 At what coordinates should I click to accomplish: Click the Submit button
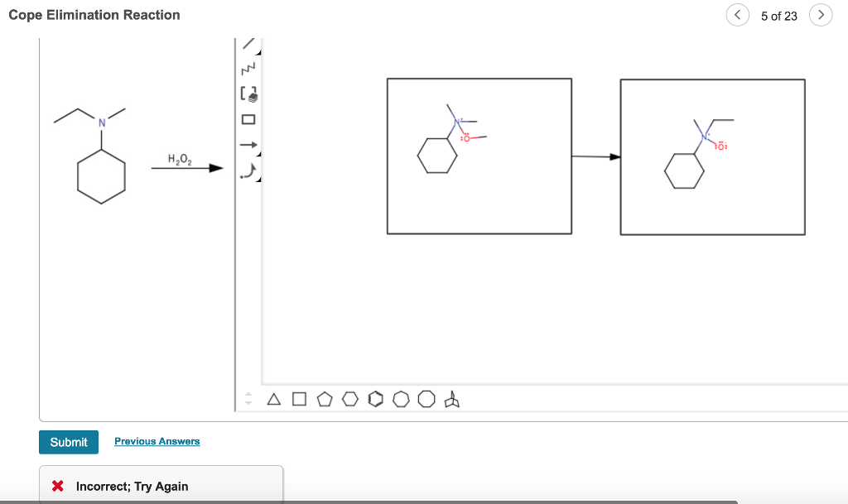(x=68, y=442)
